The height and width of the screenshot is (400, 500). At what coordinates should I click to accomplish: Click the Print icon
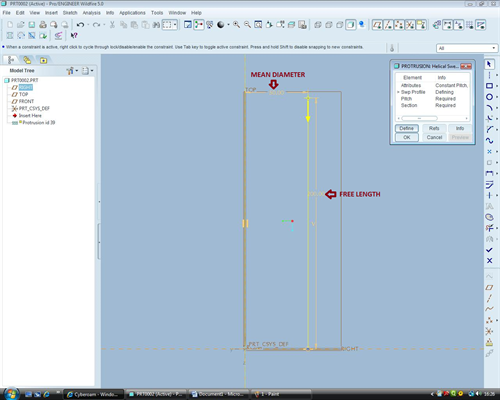click(x=43, y=25)
